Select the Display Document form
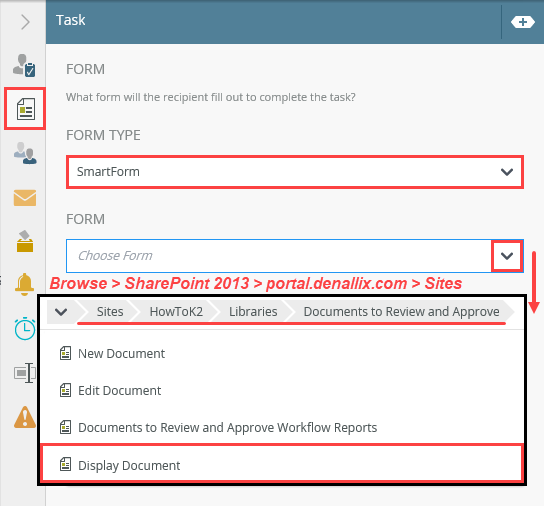This screenshot has height=506, width=544. [x=282, y=464]
